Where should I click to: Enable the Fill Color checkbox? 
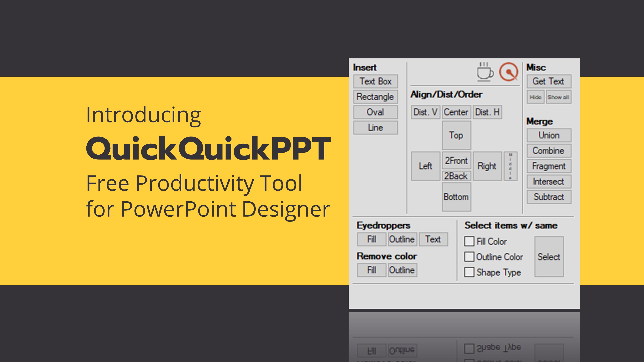click(x=469, y=241)
